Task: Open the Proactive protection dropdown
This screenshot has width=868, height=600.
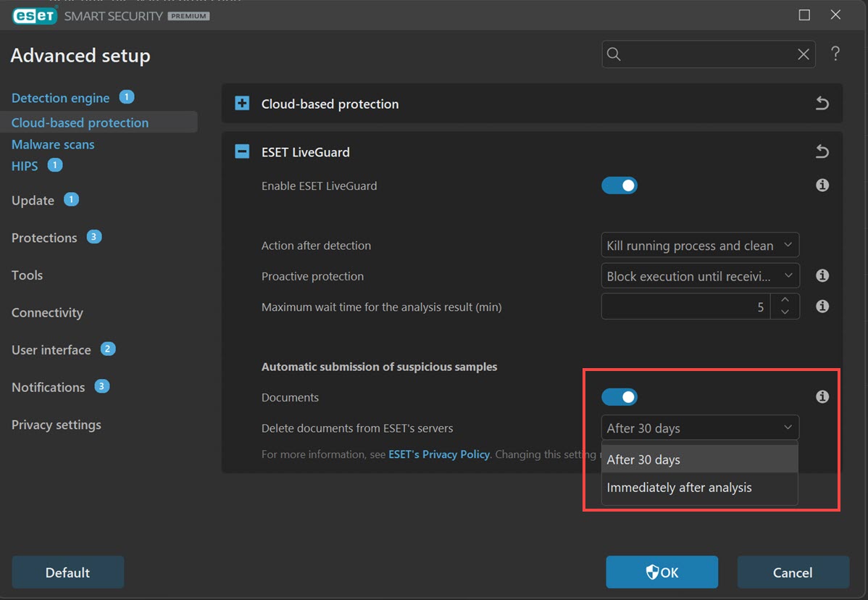Action: click(700, 276)
